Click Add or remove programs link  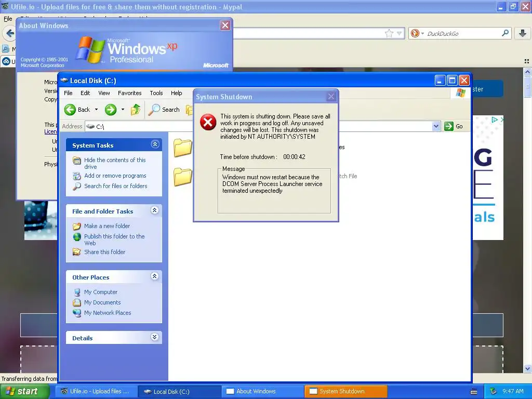click(115, 176)
